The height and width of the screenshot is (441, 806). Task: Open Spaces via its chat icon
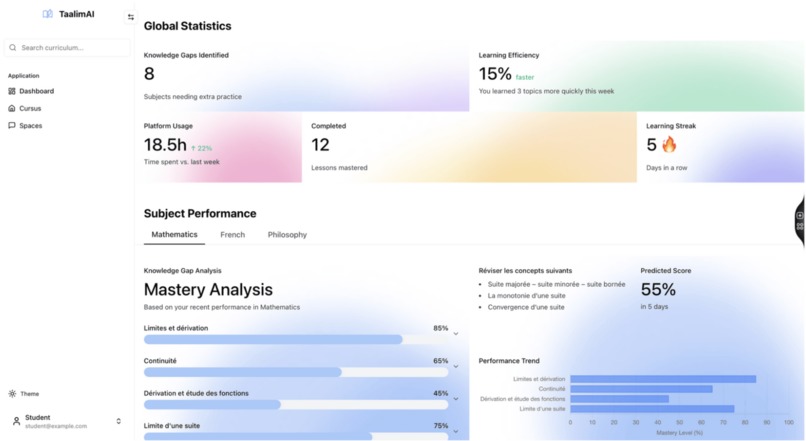point(12,125)
